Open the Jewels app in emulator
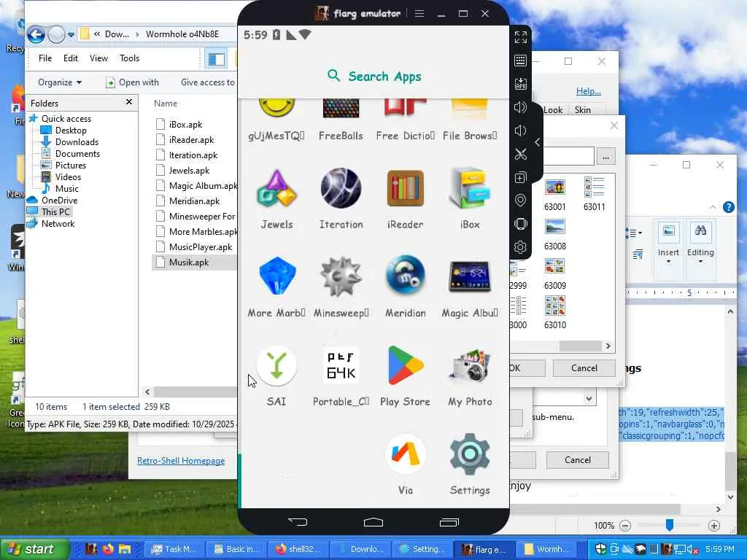Image resolution: width=747 pixels, height=560 pixels. [276, 190]
